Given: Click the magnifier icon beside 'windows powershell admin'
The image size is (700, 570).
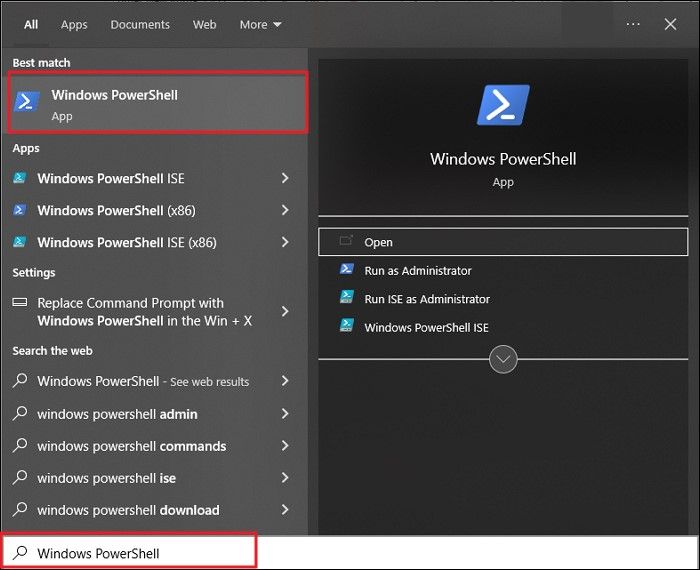Looking at the screenshot, I should (x=20, y=413).
